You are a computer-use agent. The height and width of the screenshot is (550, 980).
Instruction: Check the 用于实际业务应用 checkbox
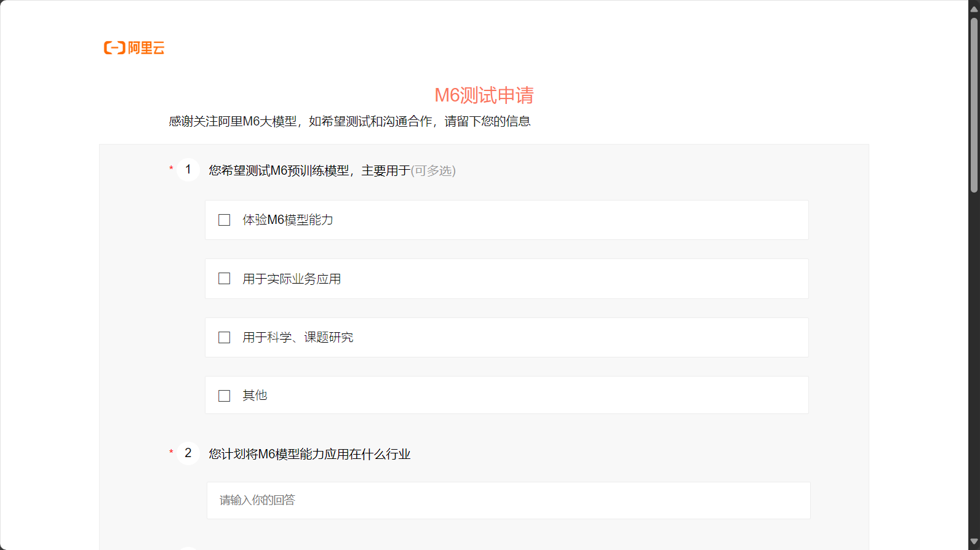pos(225,279)
